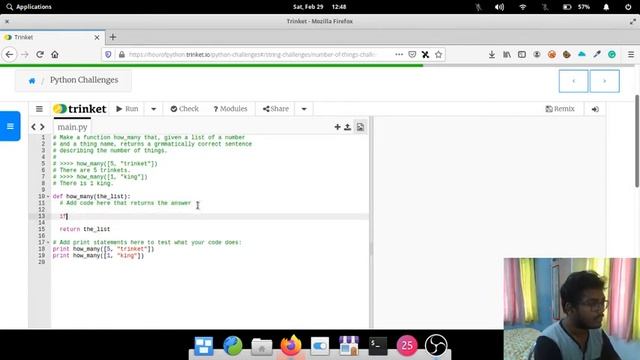Collapse the def how_many fold arrow on line 10

(x=48, y=197)
